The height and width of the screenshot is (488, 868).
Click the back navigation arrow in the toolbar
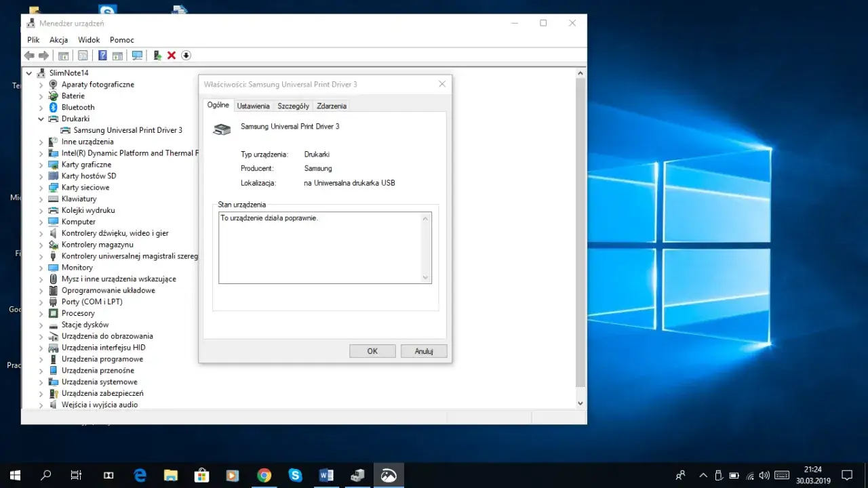click(x=28, y=55)
